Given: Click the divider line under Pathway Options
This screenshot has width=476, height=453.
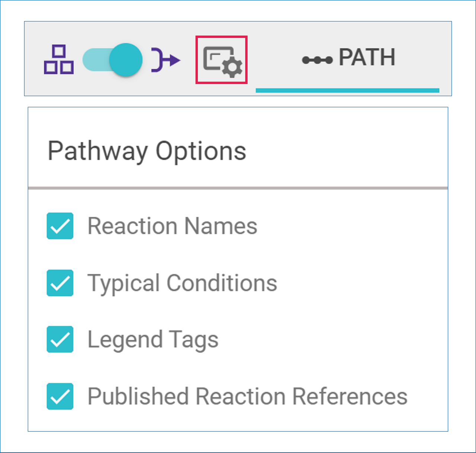Looking at the screenshot, I should click(x=238, y=188).
